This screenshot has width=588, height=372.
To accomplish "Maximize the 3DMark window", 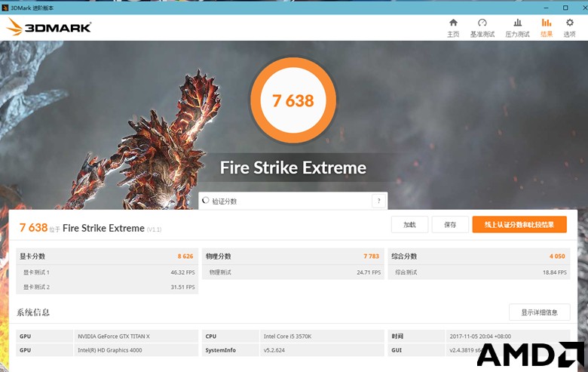I will 565,8.
